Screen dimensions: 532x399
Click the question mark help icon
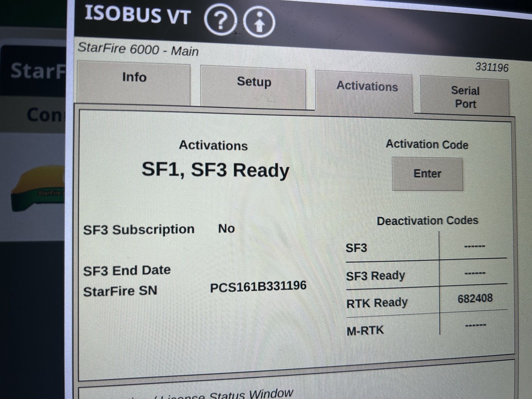[x=220, y=20]
